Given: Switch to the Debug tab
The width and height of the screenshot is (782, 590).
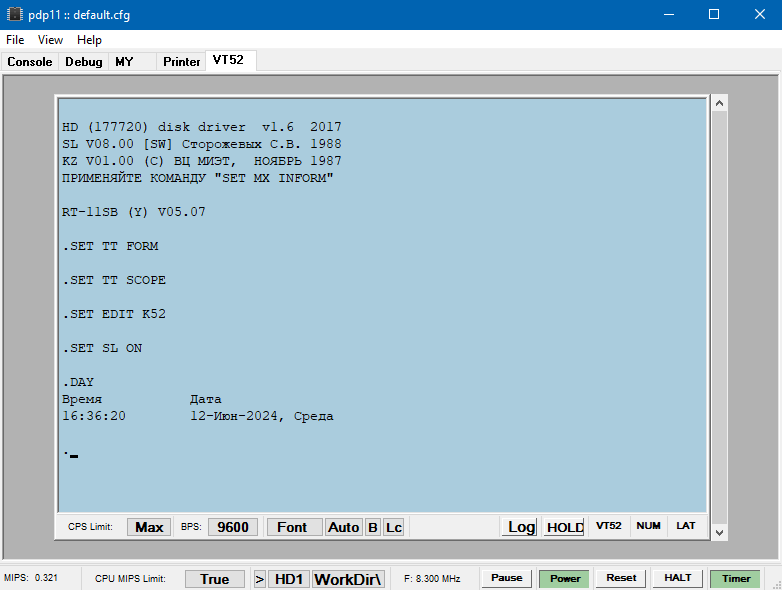Looking at the screenshot, I should (84, 62).
